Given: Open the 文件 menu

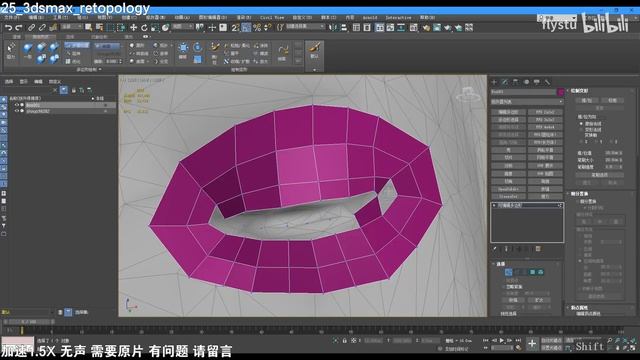Looking at the screenshot, I should click(11, 18).
